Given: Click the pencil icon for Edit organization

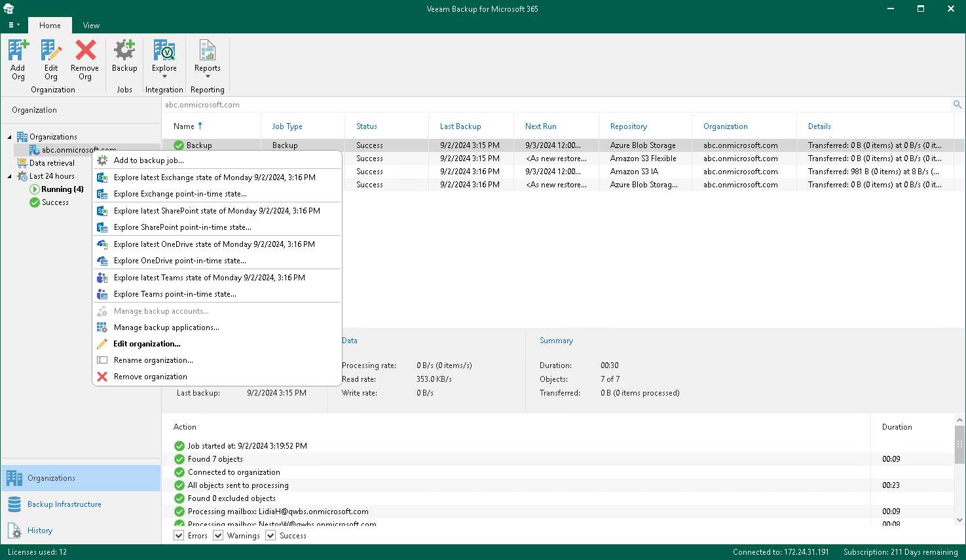Looking at the screenshot, I should (x=102, y=344).
